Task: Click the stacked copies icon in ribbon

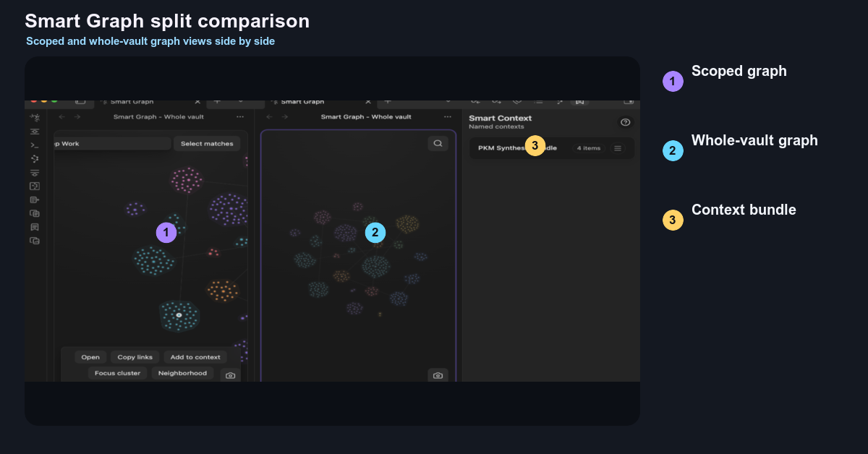Action: click(x=35, y=214)
